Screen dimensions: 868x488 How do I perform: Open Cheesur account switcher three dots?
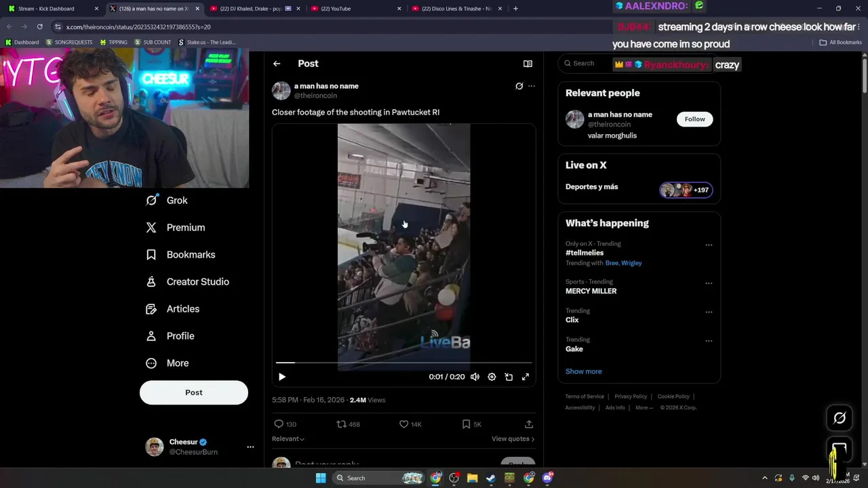point(250,447)
